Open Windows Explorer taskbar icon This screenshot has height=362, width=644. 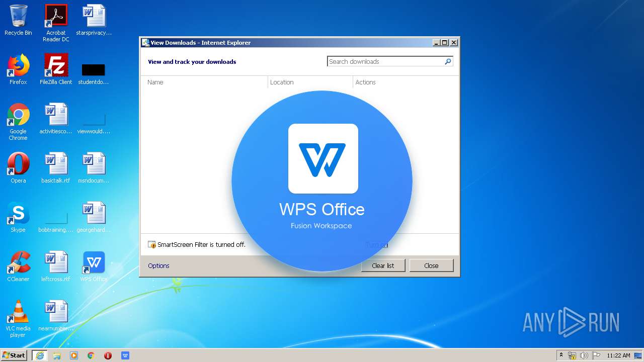(x=57, y=355)
